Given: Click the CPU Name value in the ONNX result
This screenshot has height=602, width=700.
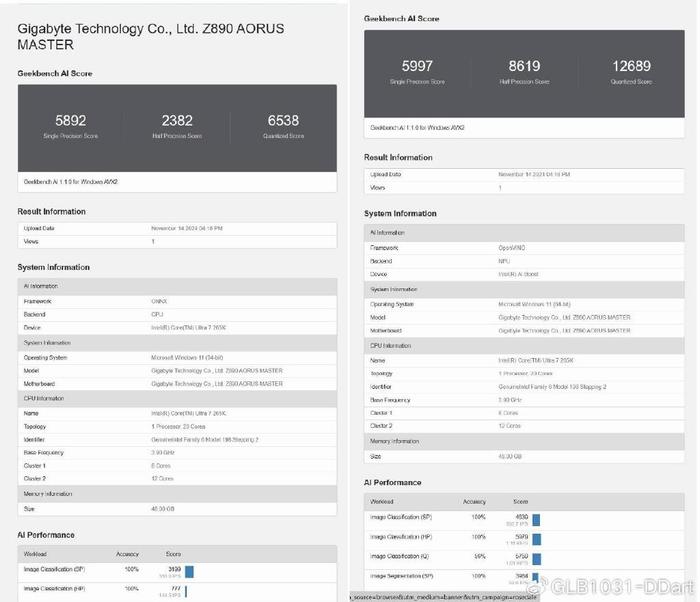Looking at the screenshot, I should click(x=188, y=414).
